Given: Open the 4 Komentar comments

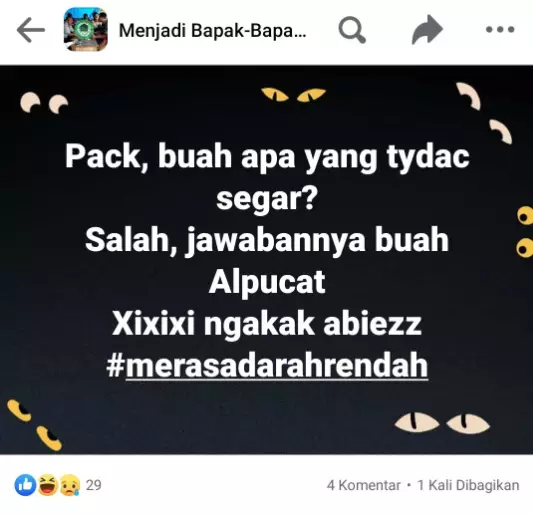Looking at the screenshot, I should pos(363,485).
